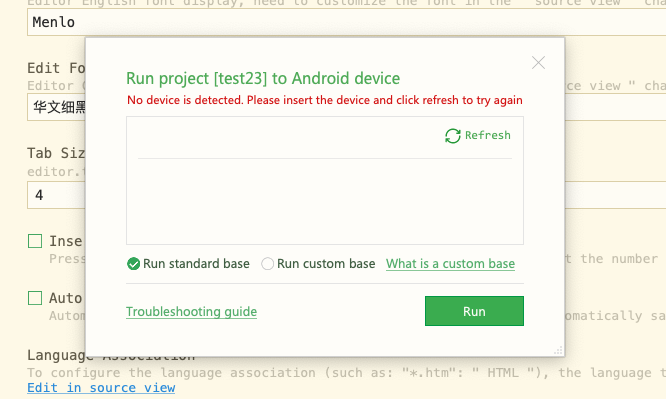666x399 pixels.
Task: Select the Run standard base radio button
Action: (133, 264)
